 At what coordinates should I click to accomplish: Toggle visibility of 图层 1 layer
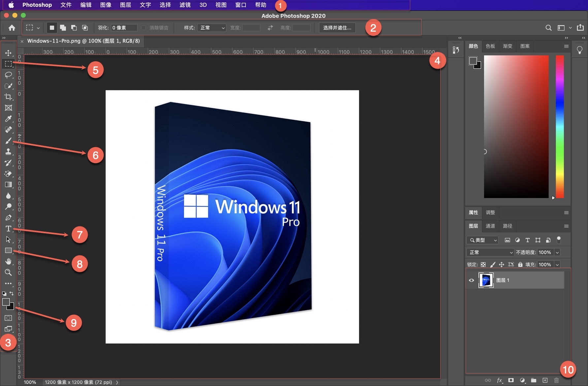point(472,280)
